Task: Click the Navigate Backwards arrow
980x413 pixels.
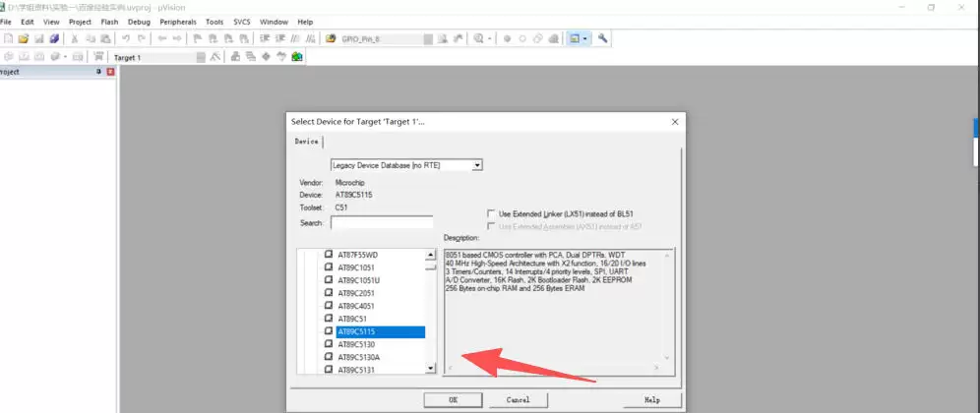Action: pos(162,38)
